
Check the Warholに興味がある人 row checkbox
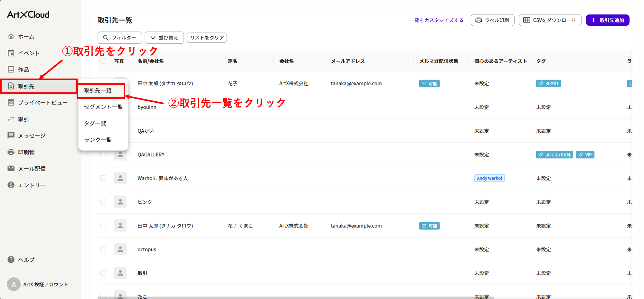click(x=103, y=178)
